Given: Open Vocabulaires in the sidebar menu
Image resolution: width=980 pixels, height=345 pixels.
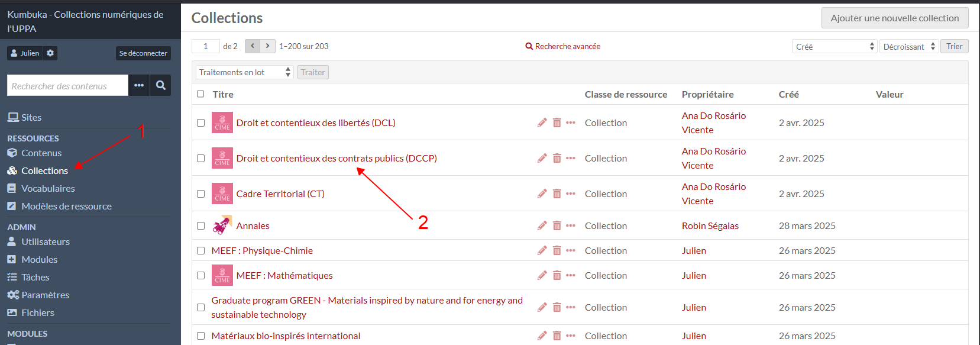Looking at the screenshot, I should [48, 188].
